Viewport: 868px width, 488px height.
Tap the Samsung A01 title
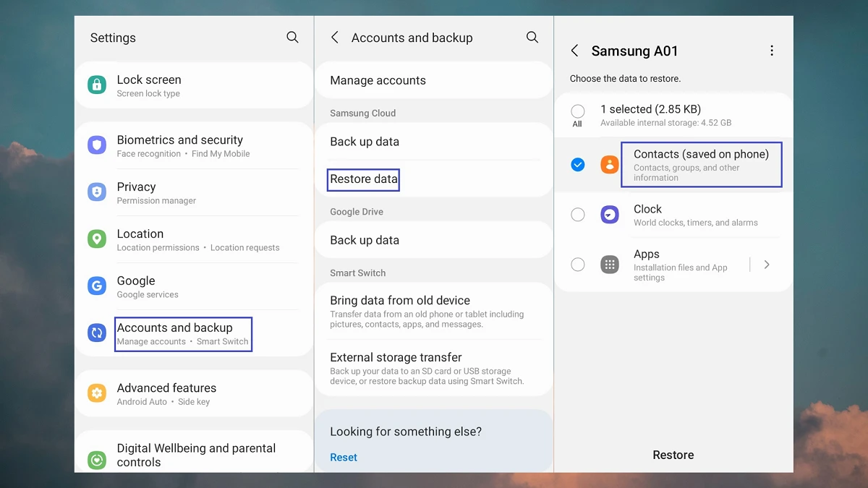[x=634, y=51]
